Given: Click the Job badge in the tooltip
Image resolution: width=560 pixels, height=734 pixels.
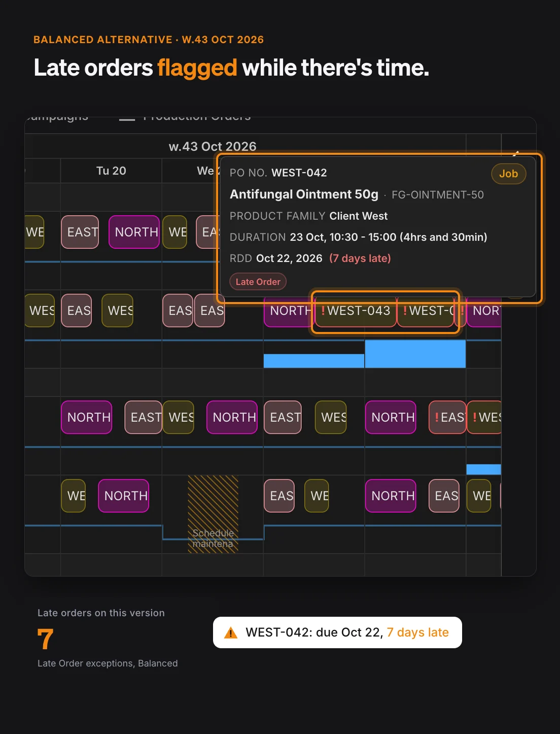Looking at the screenshot, I should point(508,174).
